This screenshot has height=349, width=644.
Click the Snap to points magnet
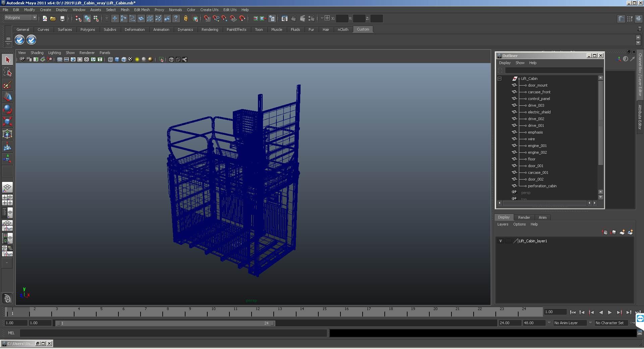pyautogui.click(x=224, y=19)
